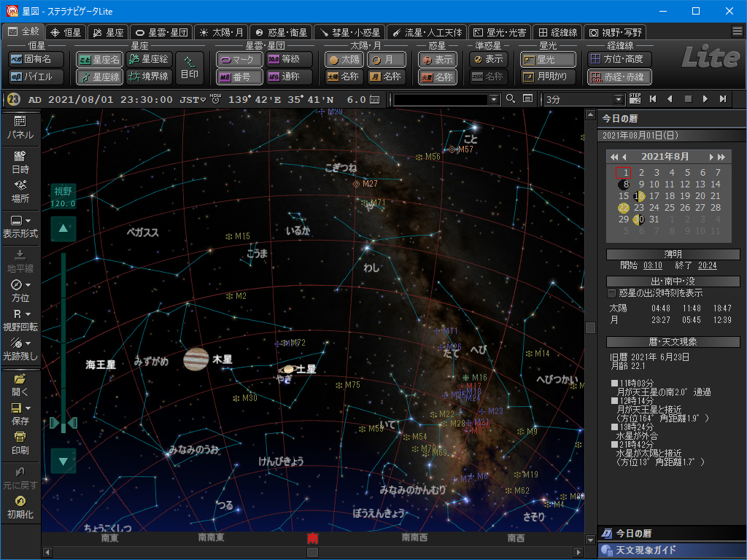The width and height of the screenshot is (747, 560).
Task: Open the 場所 location settings icon
Action: pos(20,192)
